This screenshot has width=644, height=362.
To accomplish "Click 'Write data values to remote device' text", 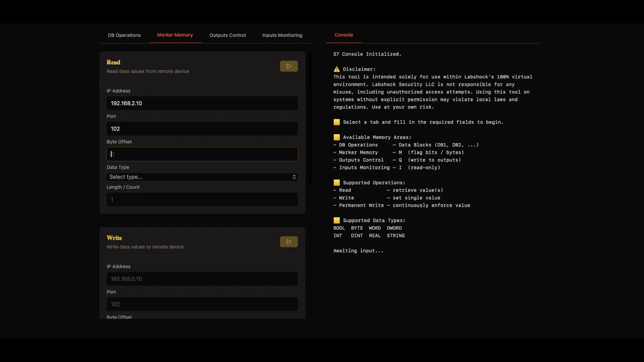I will 145,247.
